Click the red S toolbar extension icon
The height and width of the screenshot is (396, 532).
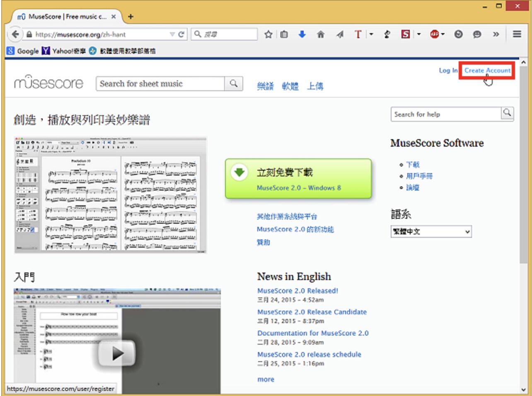[406, 34]
